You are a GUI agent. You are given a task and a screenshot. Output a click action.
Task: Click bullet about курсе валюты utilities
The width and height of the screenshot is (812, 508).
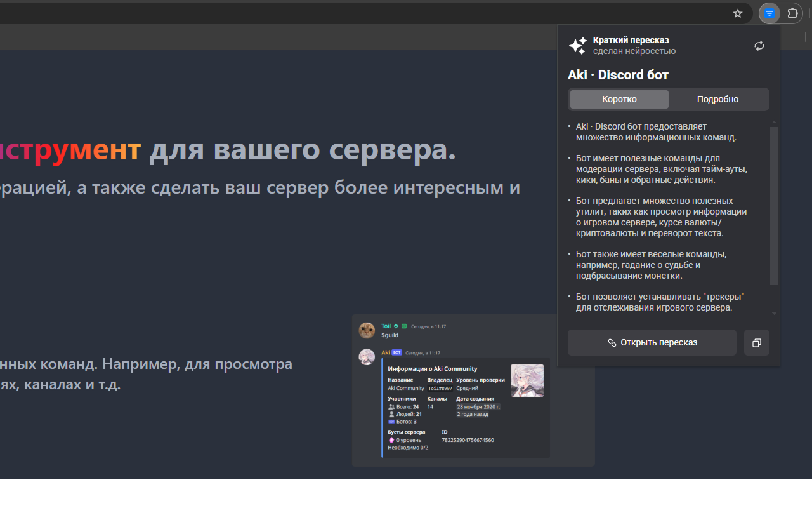661,217
